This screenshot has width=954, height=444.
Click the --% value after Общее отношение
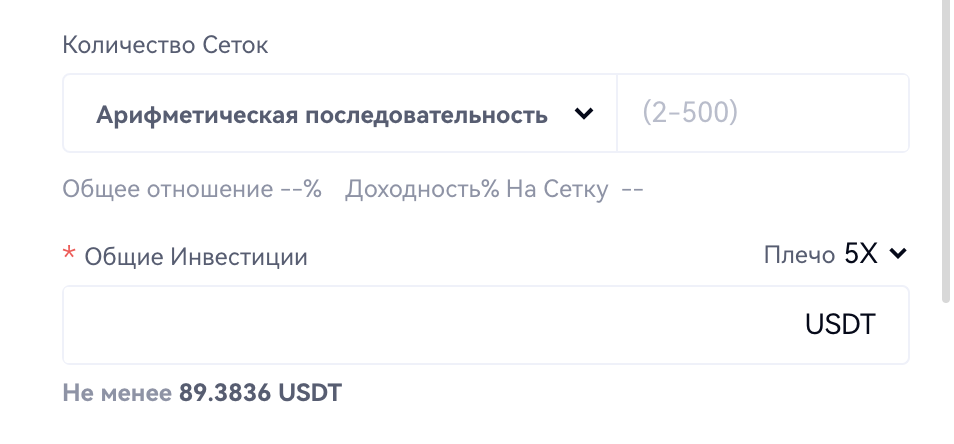click(301, 190)
